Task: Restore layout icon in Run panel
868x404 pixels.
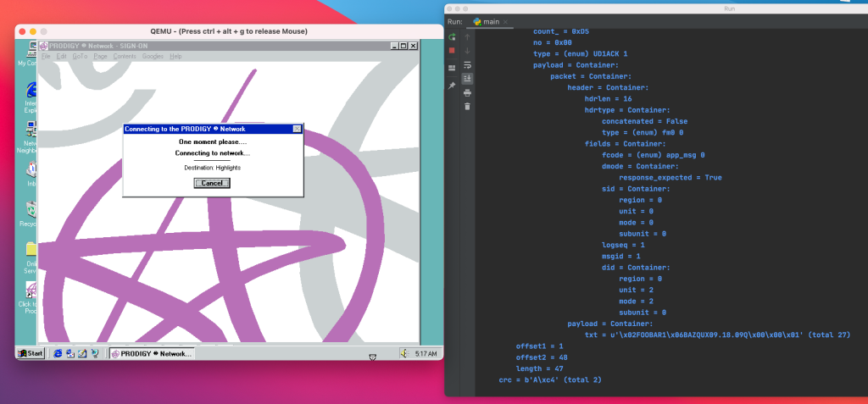Action: (452, 68)
